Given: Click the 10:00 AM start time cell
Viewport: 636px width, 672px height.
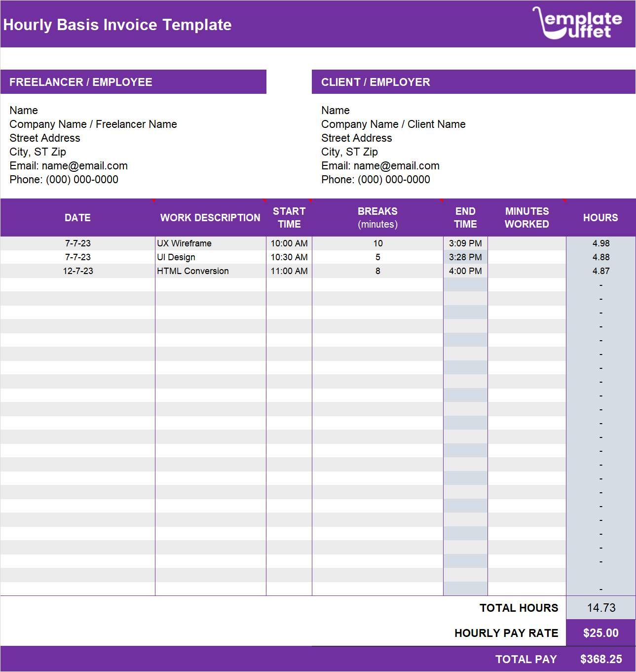Looking at the screenshot, I should [x=289, y=243].
